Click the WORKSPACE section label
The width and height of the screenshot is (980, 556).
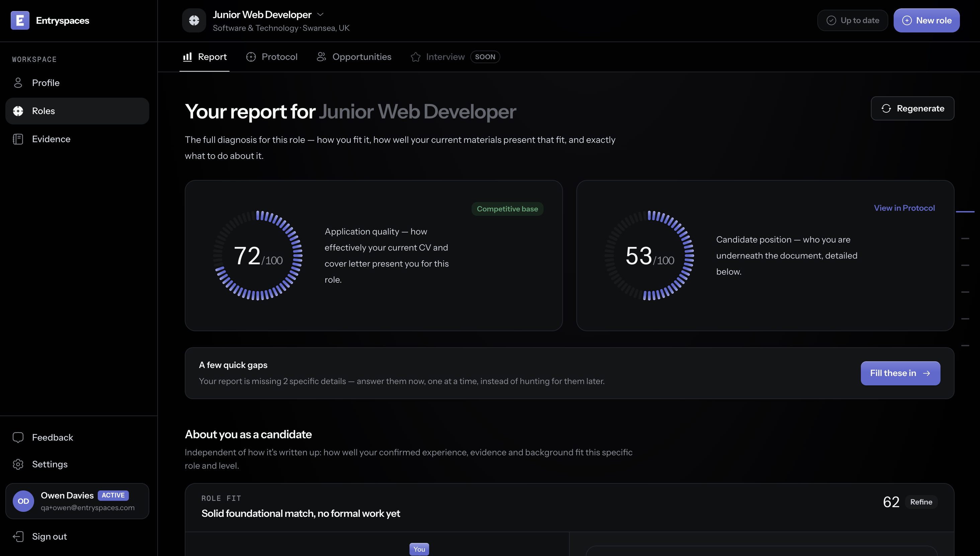34,60
